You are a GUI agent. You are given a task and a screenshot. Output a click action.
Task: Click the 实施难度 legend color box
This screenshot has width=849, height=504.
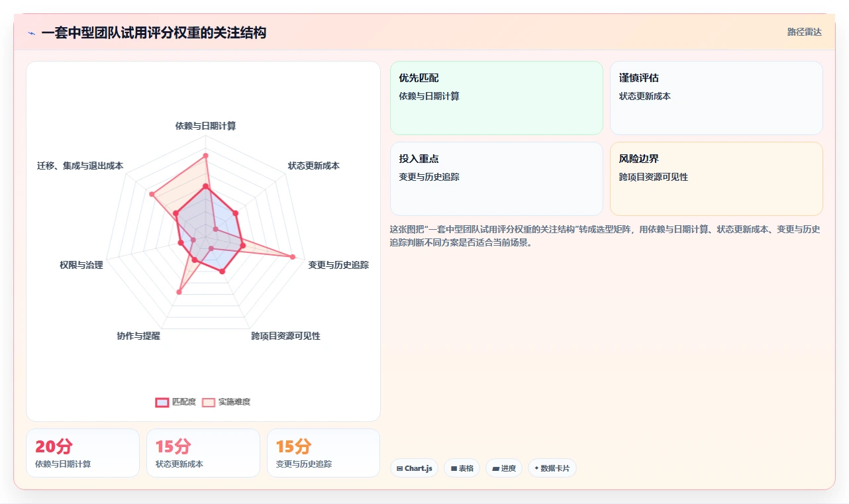click(x=209, y=402)
